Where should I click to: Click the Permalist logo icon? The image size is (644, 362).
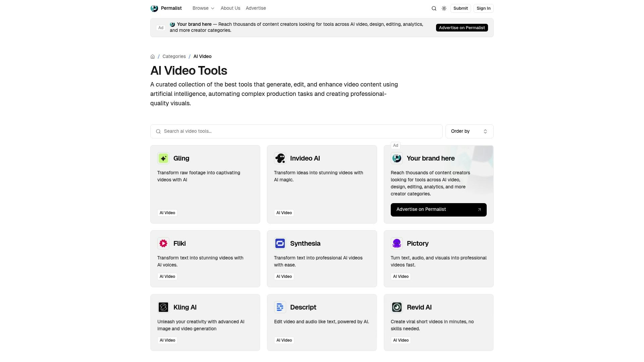point(154,8)
